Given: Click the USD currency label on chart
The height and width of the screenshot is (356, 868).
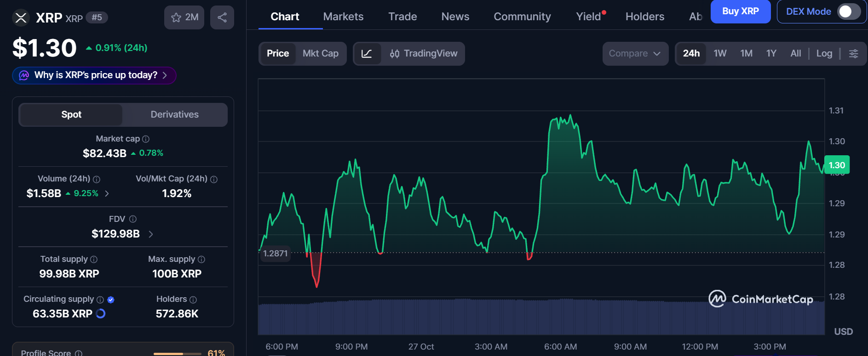Looking at the screenshot, I should [x=844, y=332].
